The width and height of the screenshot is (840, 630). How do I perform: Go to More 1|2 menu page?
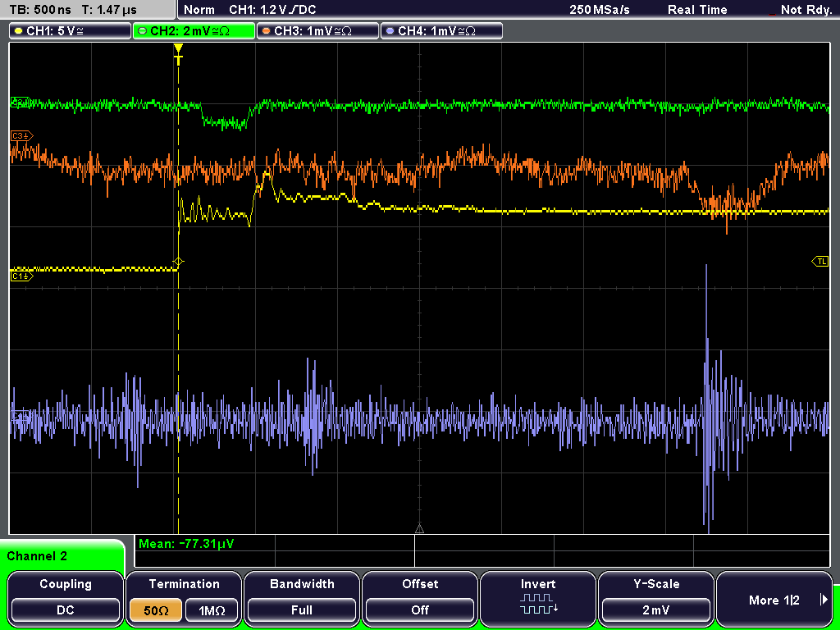774,600
